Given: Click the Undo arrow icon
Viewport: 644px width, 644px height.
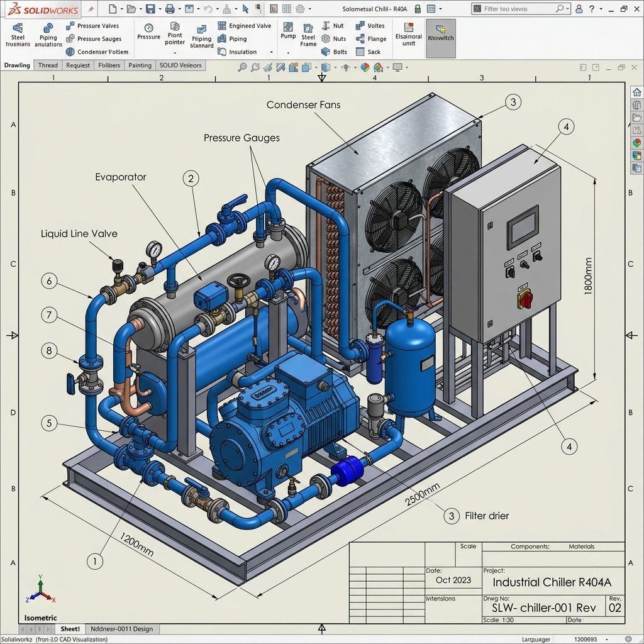Looking at the screenshot, I should point(208,9).
